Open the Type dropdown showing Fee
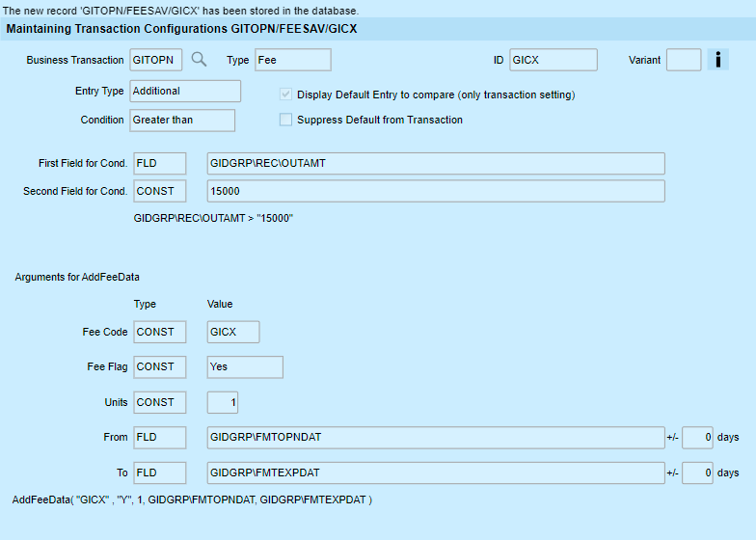 pos(293,60)
